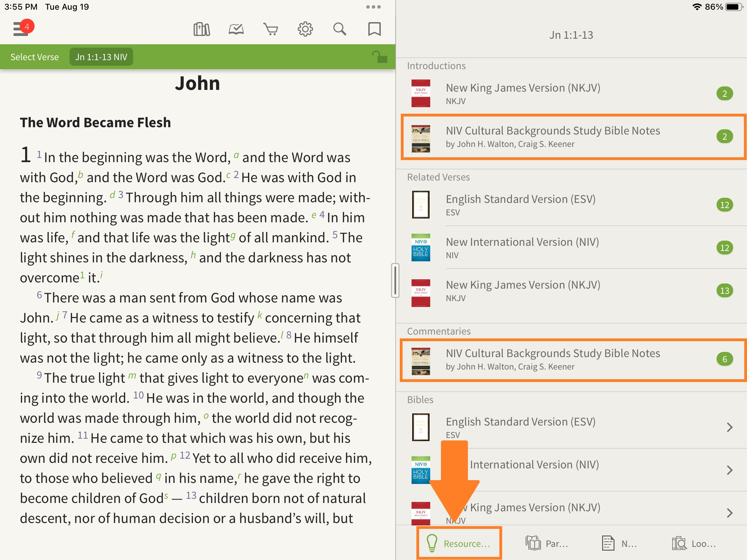Click the three-dot multitasking menu

[x=373, y=7]
